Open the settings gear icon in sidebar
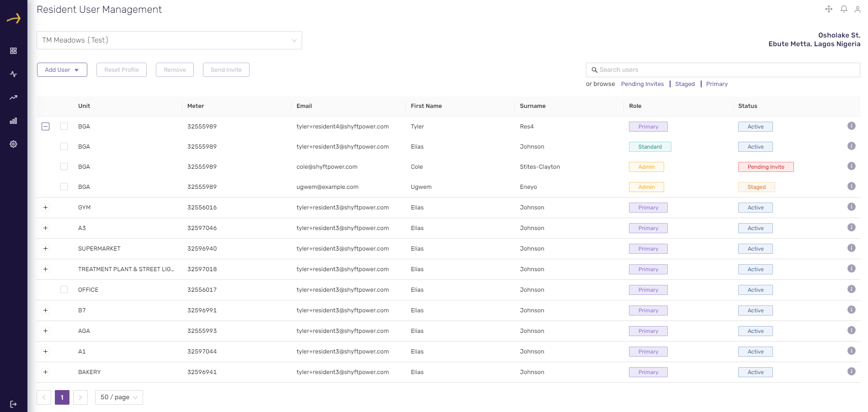Viewport: 868px width, 412px height. click(13, 144)
